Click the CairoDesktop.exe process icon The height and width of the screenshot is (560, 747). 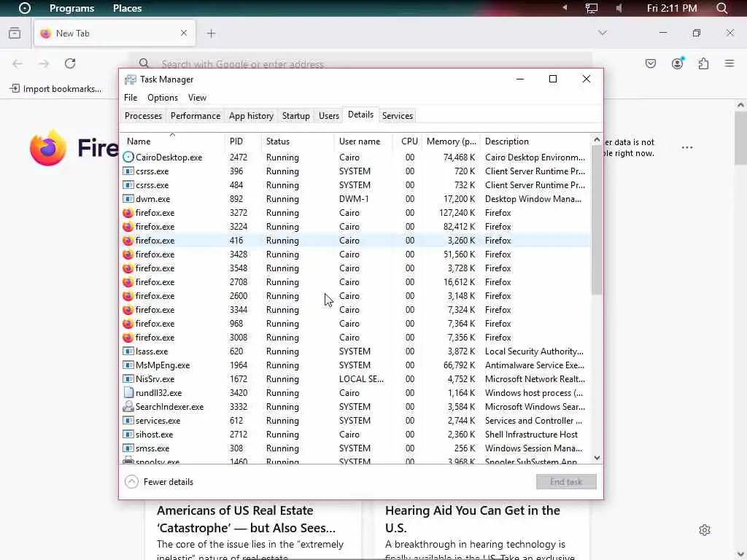[128, 157]
